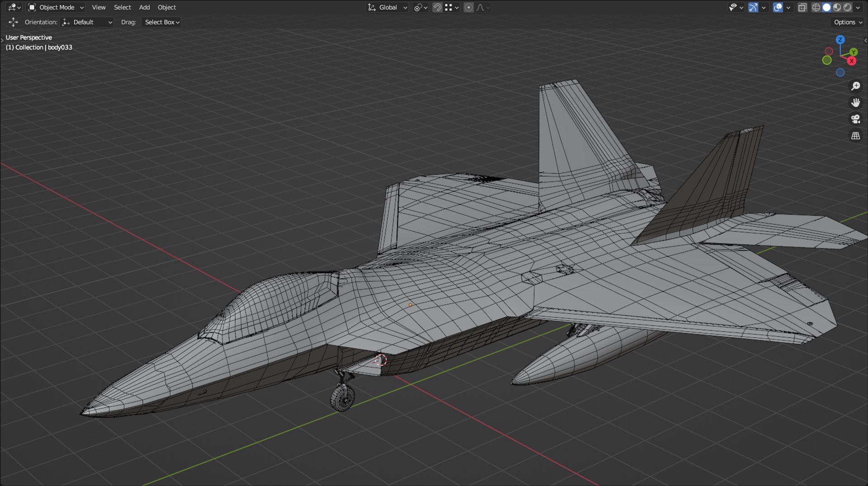Click the Z axis on navigation gizmo
The height and width of the screenshot is (486, 868).
pos(840,40)
